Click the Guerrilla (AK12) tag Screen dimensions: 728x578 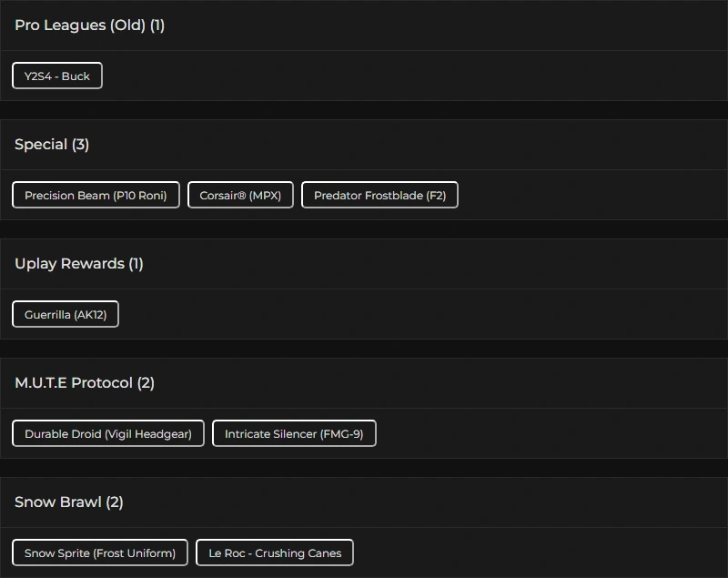[66, 315]
